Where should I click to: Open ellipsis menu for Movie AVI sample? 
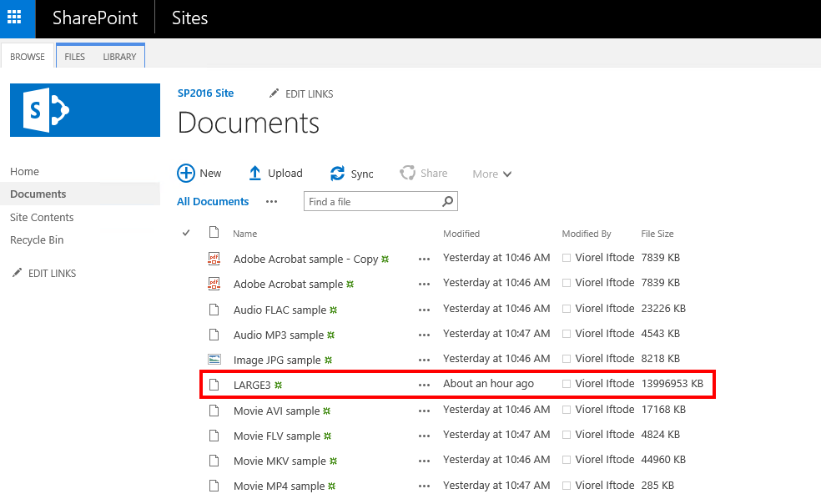(x=424, y=411)
